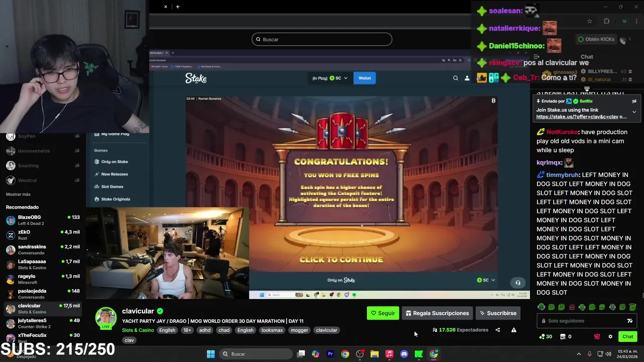Open the SC currency dropdown in Stake header
Viewport: 644px width, 362px height.
pyautogui.click(x=338, y=78)
